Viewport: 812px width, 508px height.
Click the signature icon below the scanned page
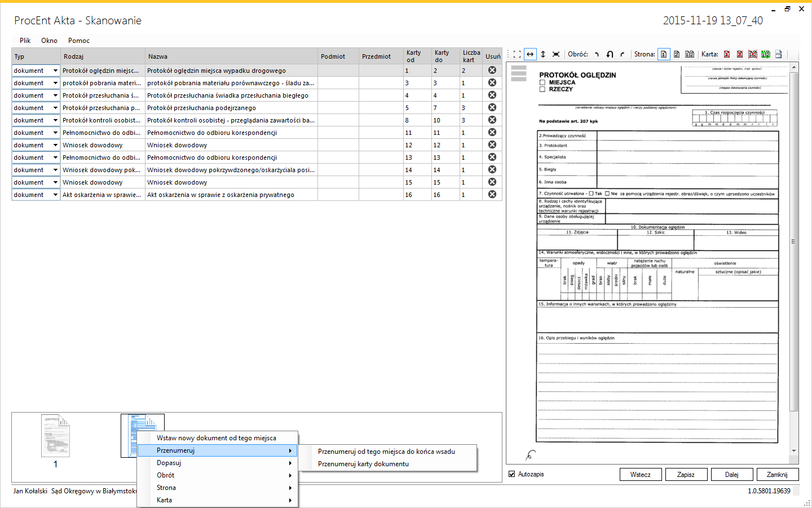(x=531, y=454)
